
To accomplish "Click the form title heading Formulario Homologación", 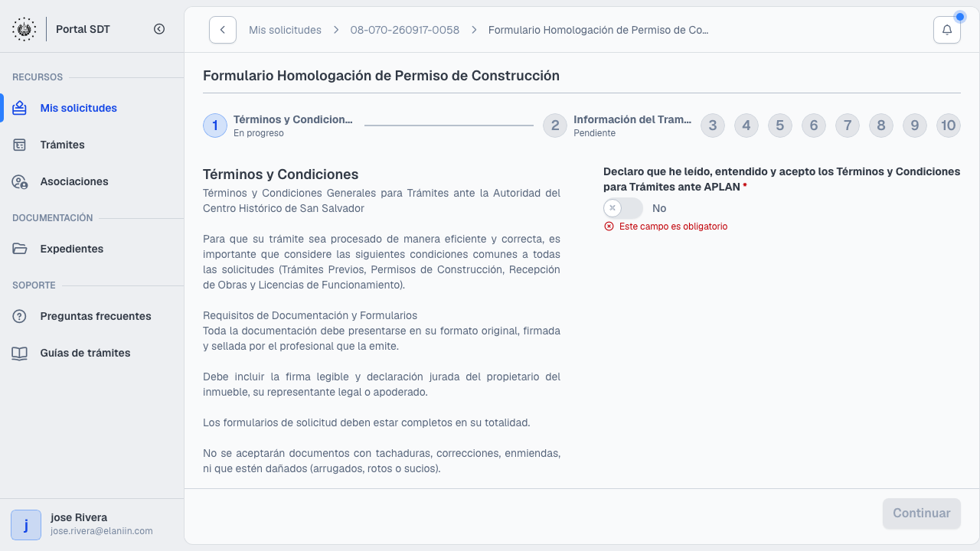I will pyautogui.click(x=381, y=76).
